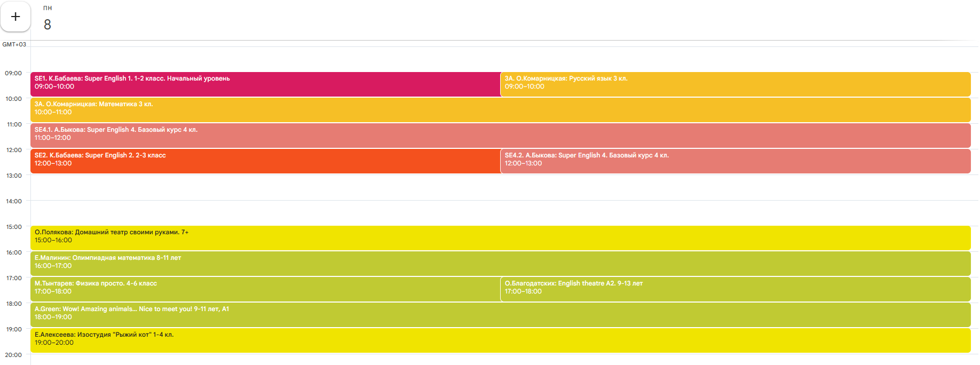
Task: Click empty 14:00 time slot
Action: tap(500, 213)
